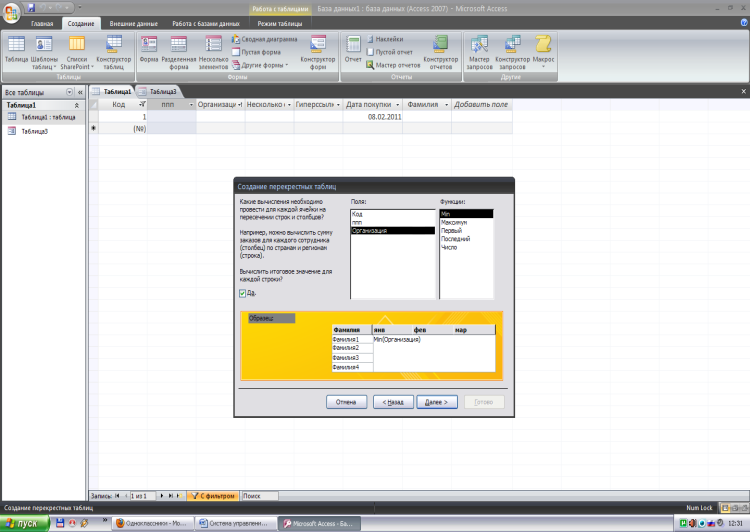750x532 pixels.
Task: Click Пустой отчет in ribbon
Action: [x=389, y=52]
